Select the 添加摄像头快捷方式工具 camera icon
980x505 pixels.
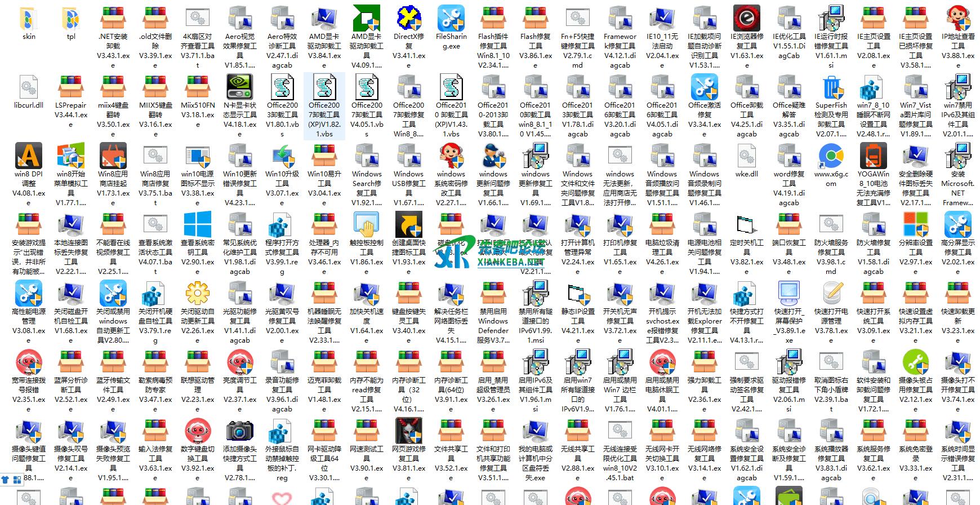point(239,431)
